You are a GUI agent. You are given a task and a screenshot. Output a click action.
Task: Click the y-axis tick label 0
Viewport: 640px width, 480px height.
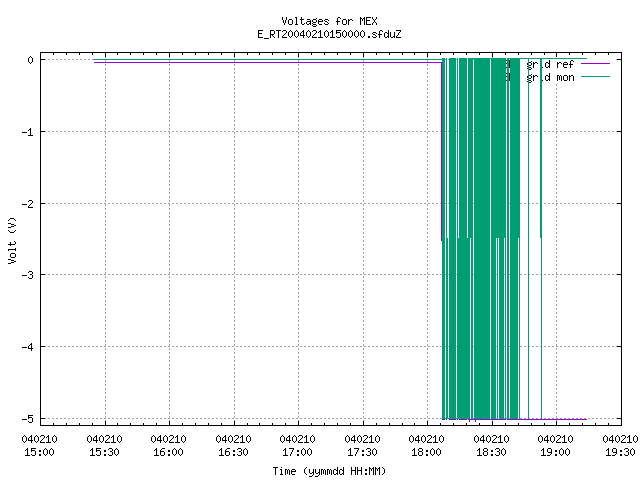pos(30,60)
